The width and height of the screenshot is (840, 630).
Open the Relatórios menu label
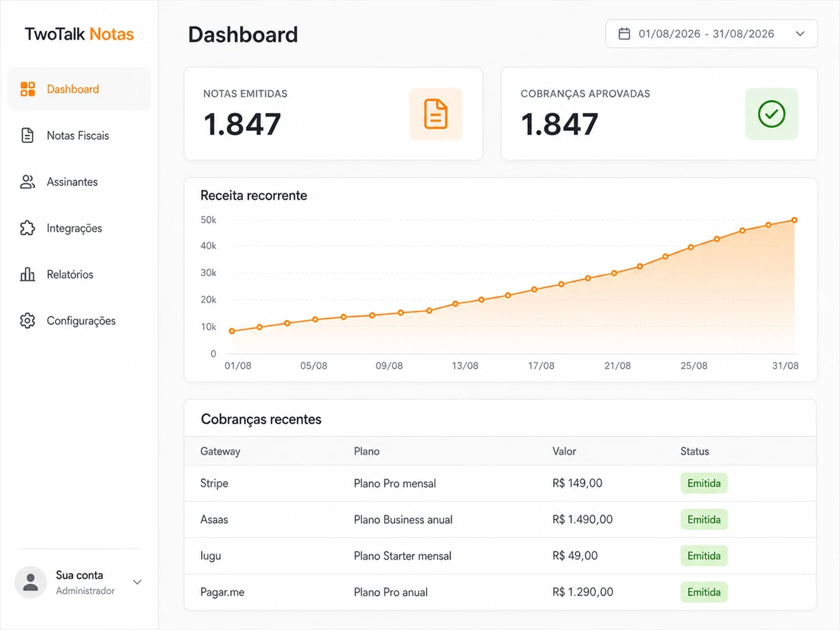click(x=70, y=274)
